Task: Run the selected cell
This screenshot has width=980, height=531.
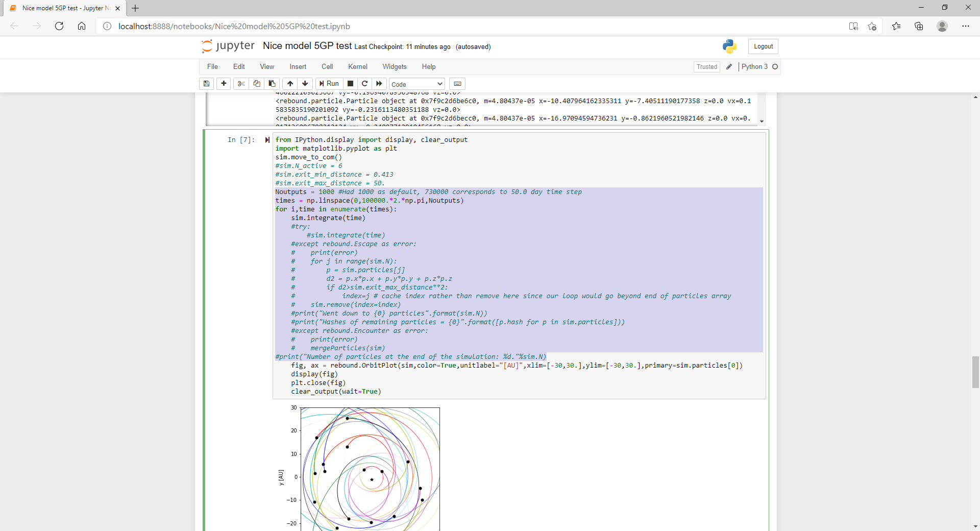Action: pos(329,84)
